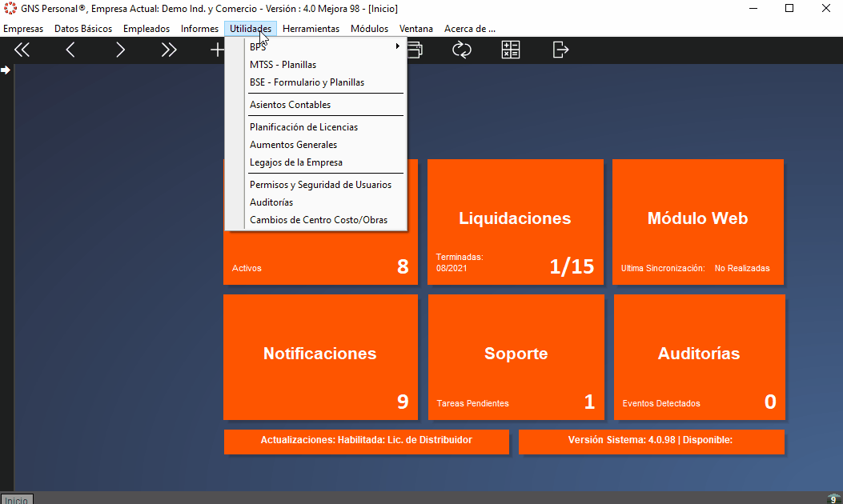Viewport: 843px width, 504px height.
Task: Open the Ventana menu
Action: pyautogui.click(x=416, y=29)
